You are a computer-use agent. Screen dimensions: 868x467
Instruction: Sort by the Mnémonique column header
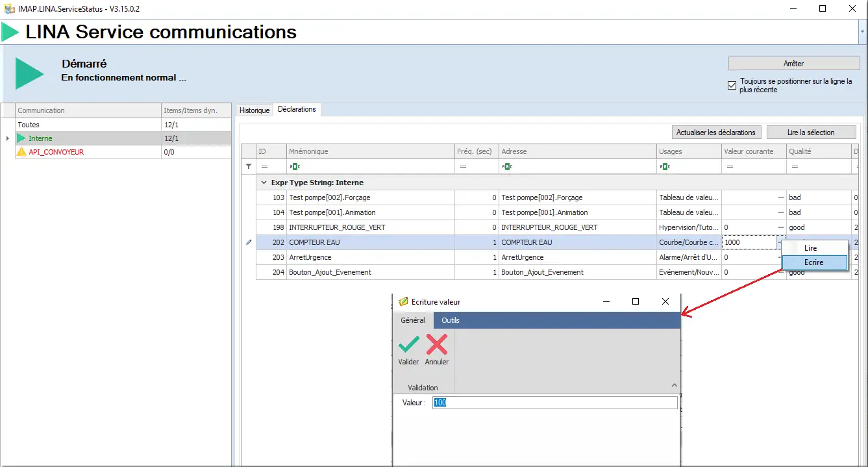[371, 151]
